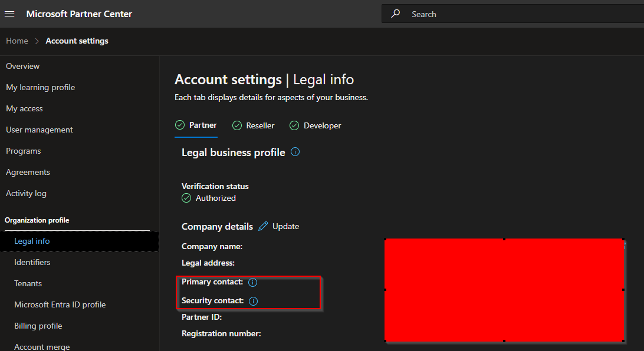This screenshot has width=644, height=351.
Task: Click Account settings breadcrumb
Action: (77, 41)
